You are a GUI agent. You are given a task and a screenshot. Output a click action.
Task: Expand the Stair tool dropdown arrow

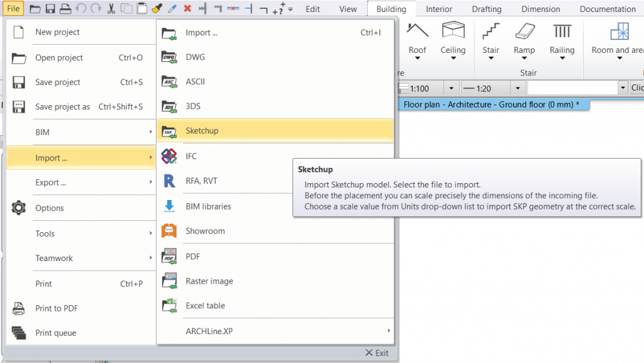(x=491, y=59)
